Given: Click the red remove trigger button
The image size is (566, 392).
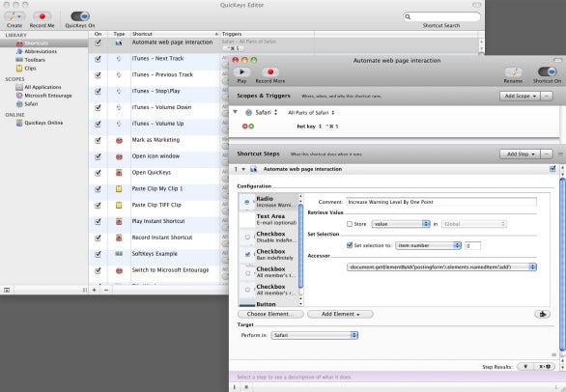Looking at the screenshot, I should tap(244, 126).
